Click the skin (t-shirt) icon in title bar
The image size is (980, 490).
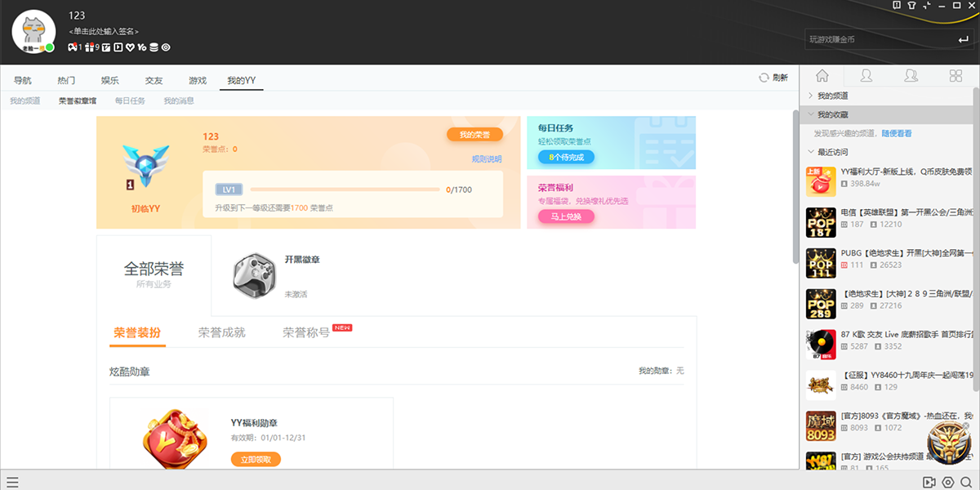coord(911,6)
